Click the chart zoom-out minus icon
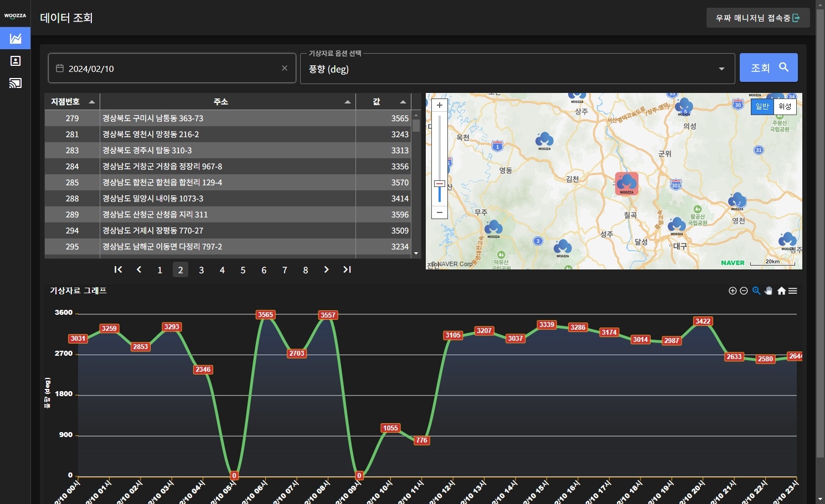Screen dimensions: 825x504 [x=744, y=291]
